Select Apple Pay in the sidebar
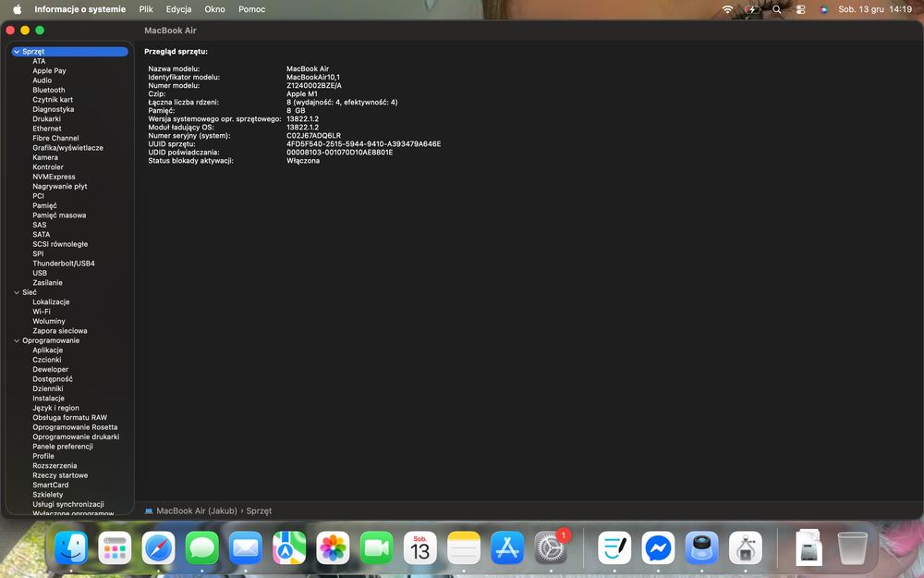 tap(49, 71)
